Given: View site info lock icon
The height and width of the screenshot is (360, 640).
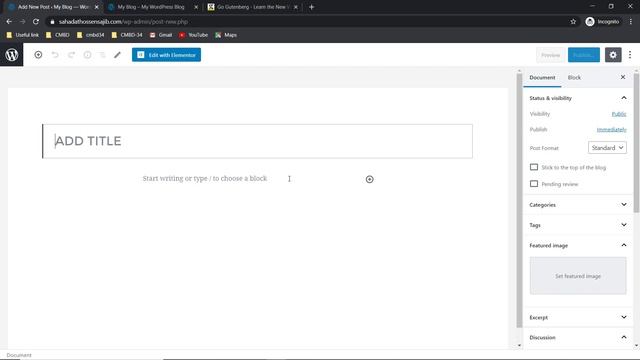Looking at the screenshot, I should 52,22.
